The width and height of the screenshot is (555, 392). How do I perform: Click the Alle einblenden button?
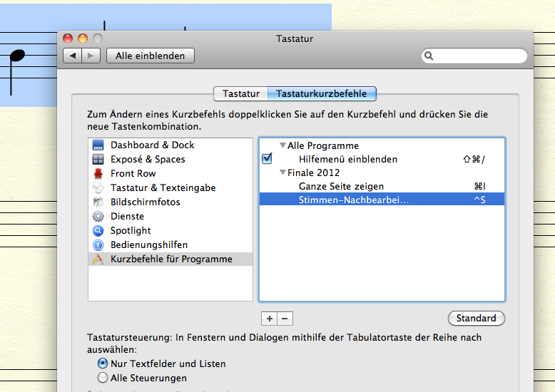pos(150,56)
